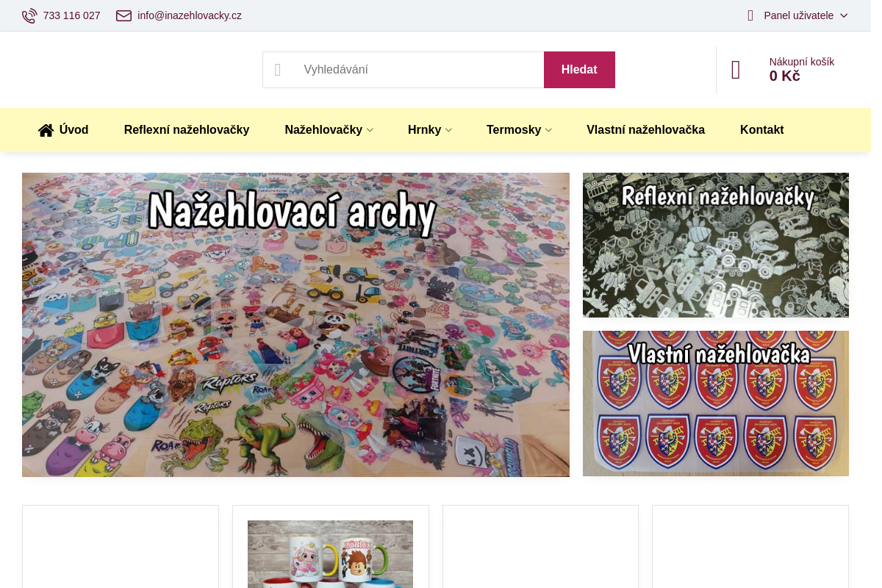
Task: Open the Vlastní nažehlovačka banner image
Action: tap(716, 404)
